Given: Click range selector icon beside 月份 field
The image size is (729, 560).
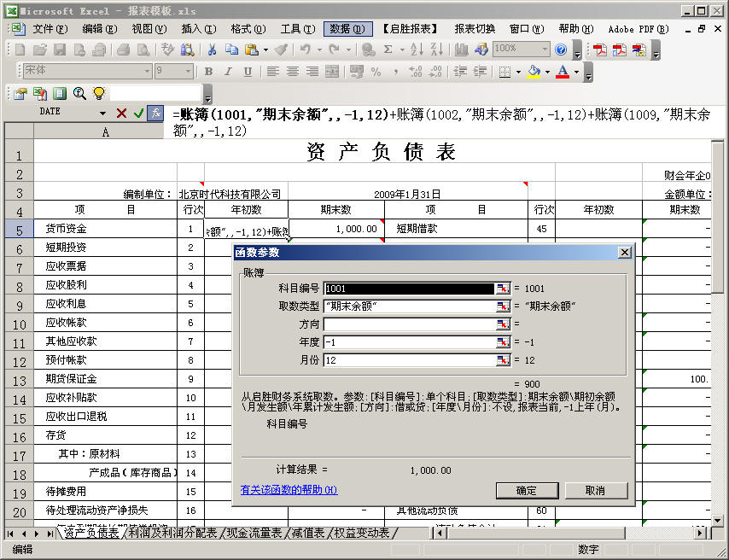Looking at the screenshot, I should pos(502,360).
